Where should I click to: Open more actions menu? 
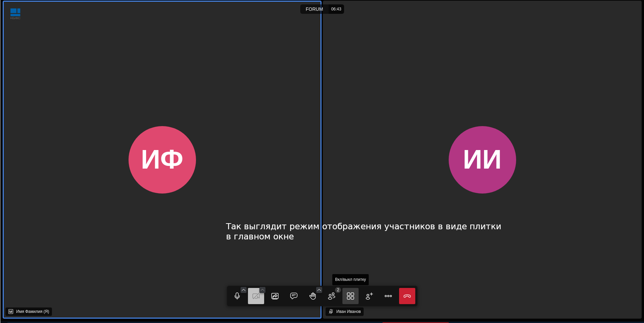click(388, 296)
